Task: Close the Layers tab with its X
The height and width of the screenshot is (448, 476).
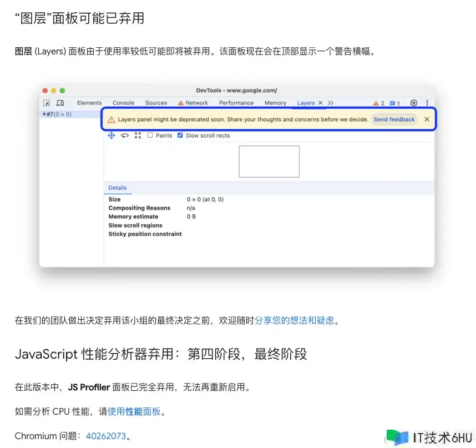Action: click(320, 103)
